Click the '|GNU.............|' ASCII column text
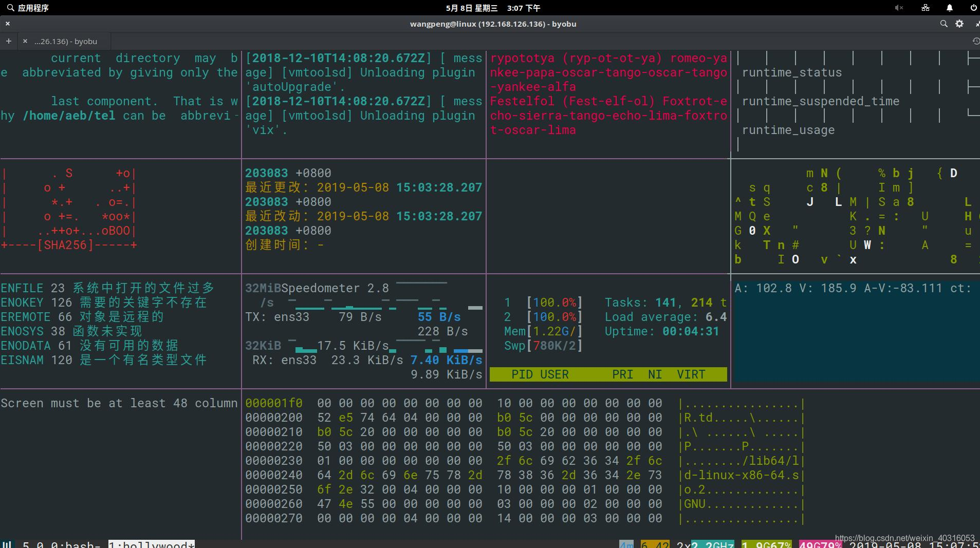 742,504
